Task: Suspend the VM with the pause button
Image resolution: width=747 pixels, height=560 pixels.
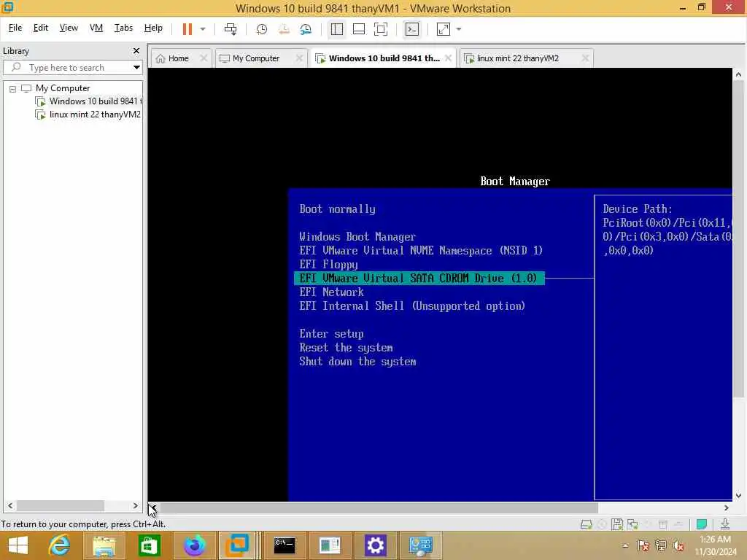Action: [x=187, y=29]
